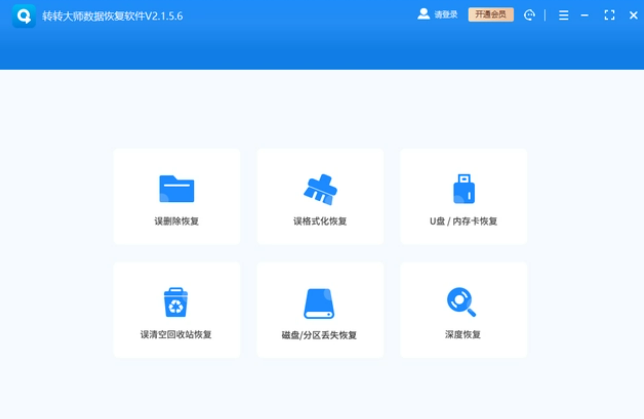Select the 磁盘/分区丢失恢复 disk icon
The image size is (644, 419).
click(x=319, y=304)
